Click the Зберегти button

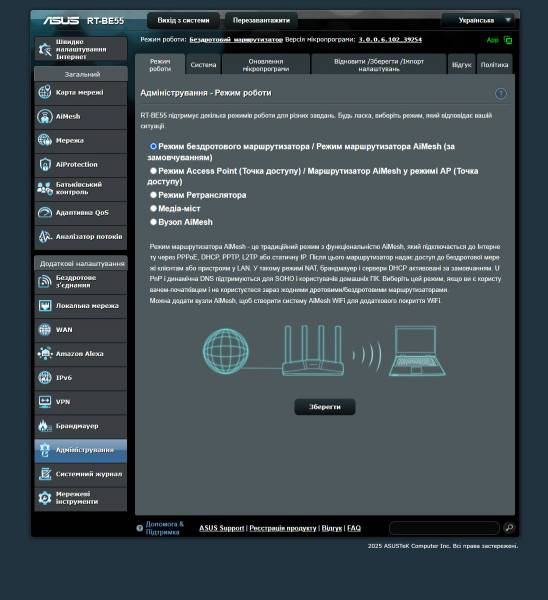325,407
